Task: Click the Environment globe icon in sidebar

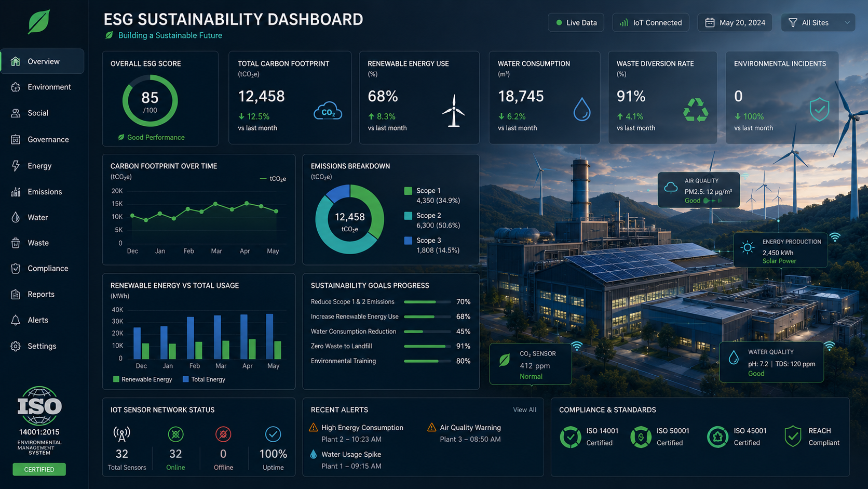Action: (x=16, y=87)
